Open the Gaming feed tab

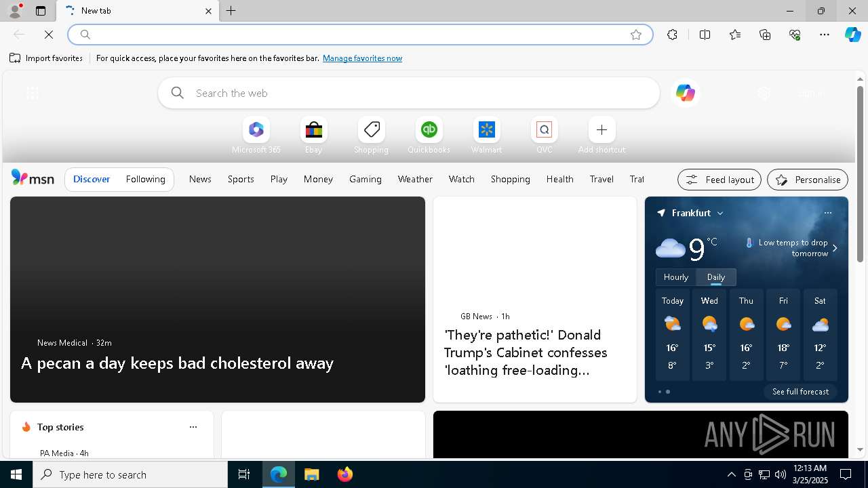click(x=365, y=179)
